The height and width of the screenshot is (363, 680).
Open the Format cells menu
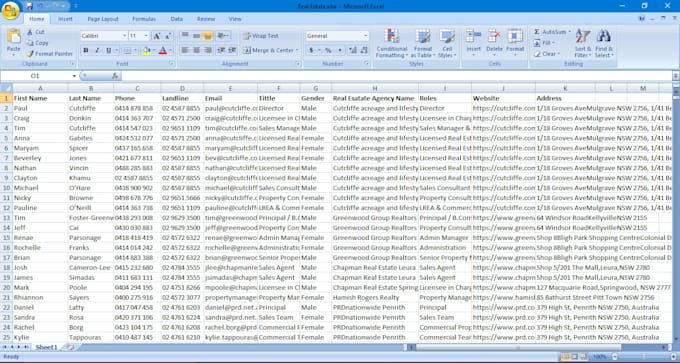515,43
